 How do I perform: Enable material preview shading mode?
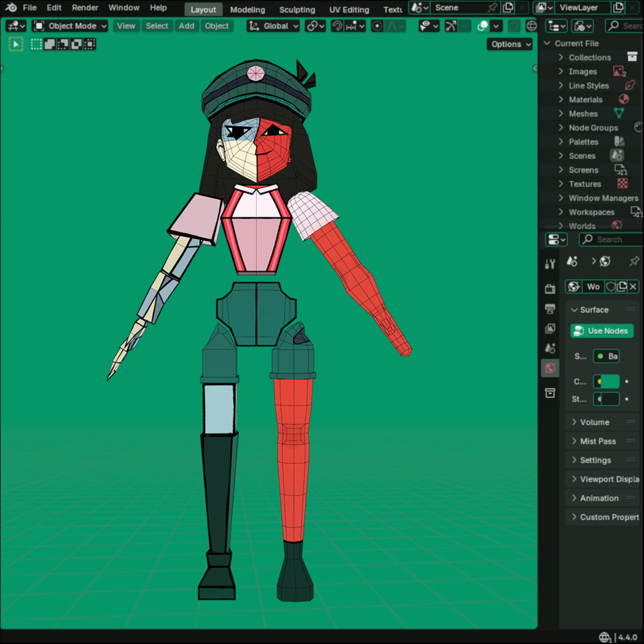(x=531, y=26)
